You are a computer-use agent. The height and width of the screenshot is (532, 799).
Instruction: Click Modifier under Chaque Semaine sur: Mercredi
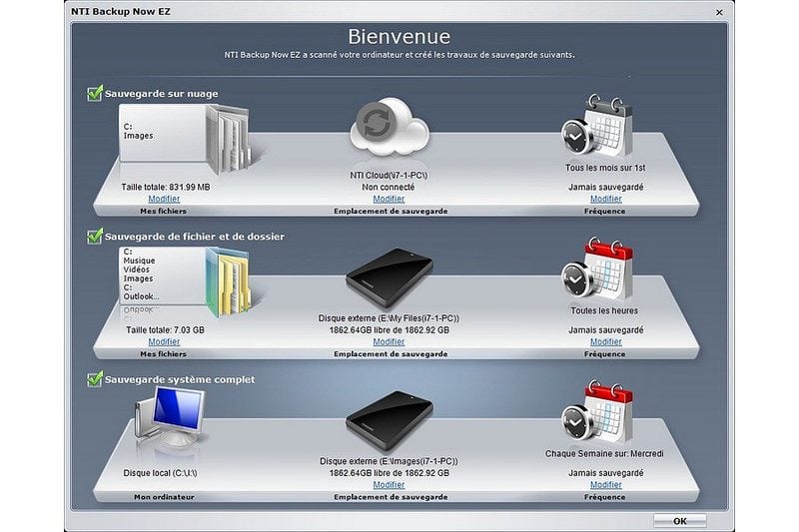606,485
